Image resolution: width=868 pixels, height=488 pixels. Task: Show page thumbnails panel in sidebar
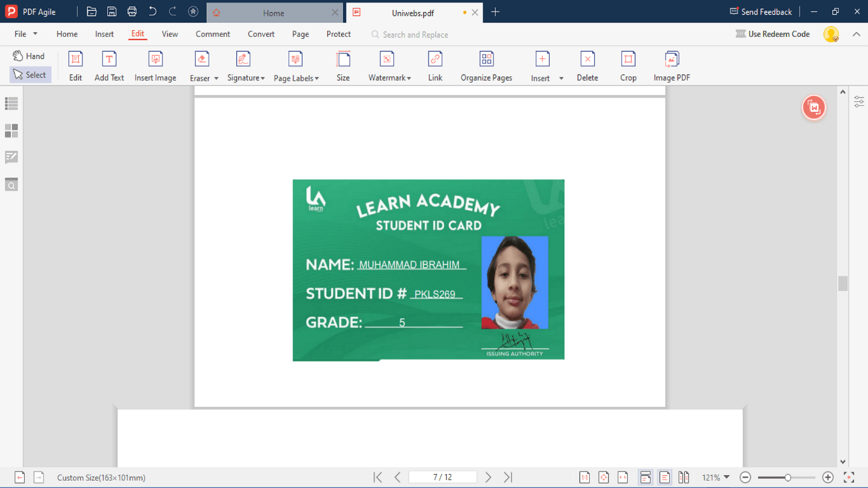12,130
